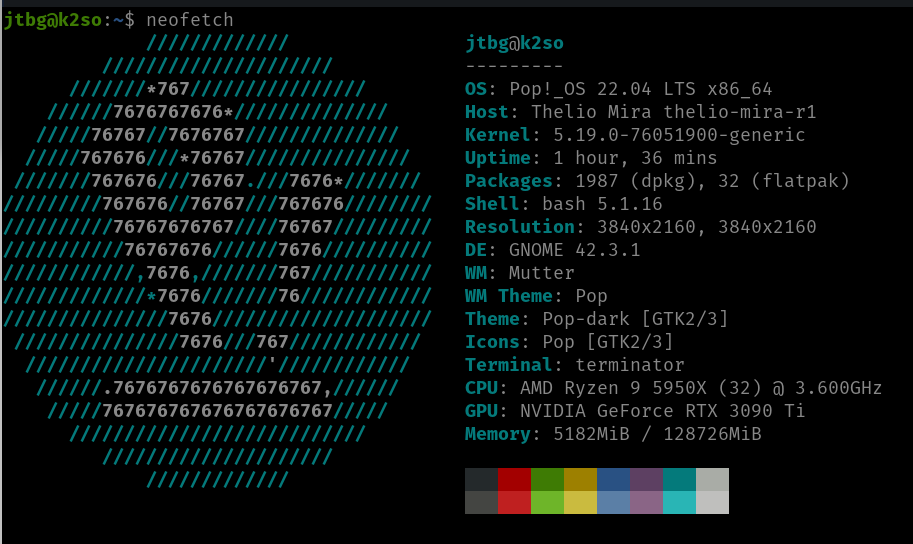Click the dark teal color block, top row
The height and width of the screenshot is (544, 913).
coord(680,479)
